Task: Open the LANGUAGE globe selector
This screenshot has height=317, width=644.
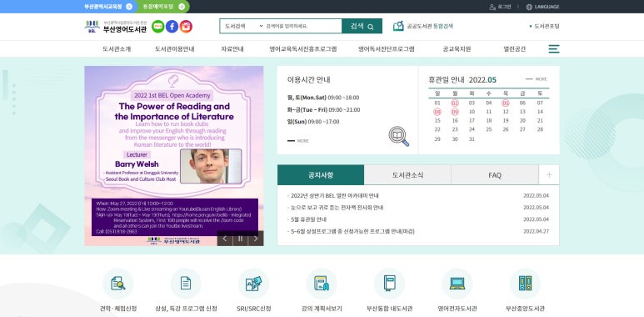Action: (x=542, y=7)
